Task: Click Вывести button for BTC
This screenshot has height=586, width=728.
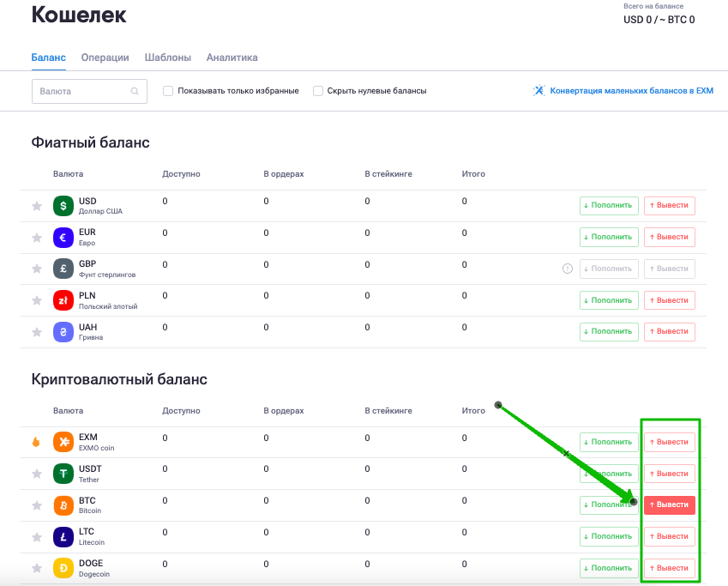Action: click(670, 504)
